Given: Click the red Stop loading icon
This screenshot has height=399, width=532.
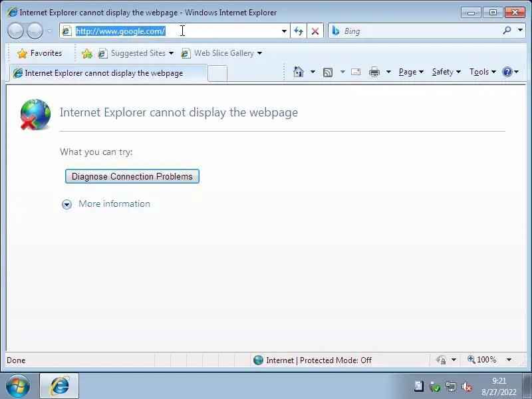Looking at the screenshot, I should pyautogui.click(x=315, y=31).
